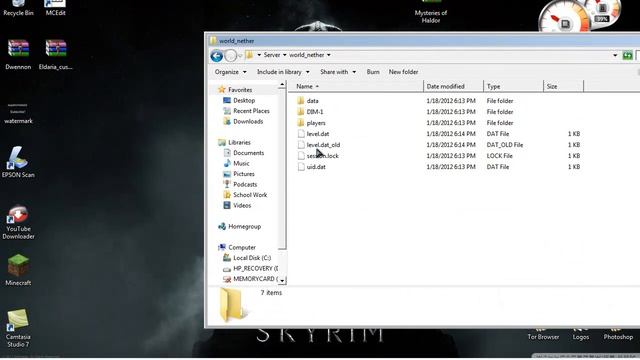Click the Explorer Forward arrow button

point(231,56)
